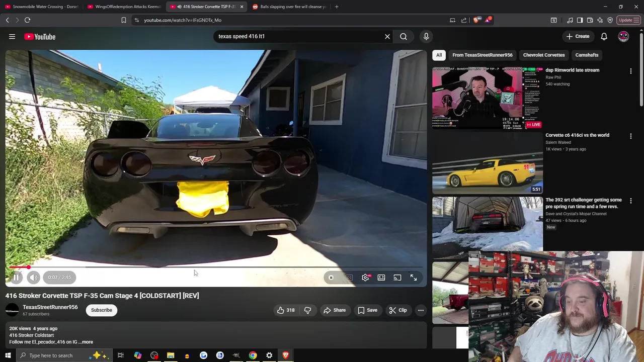Image resolution: width=644 pixels, height=362 pixels.
Task: Reload the page
Action: click(x=28, y=20)
